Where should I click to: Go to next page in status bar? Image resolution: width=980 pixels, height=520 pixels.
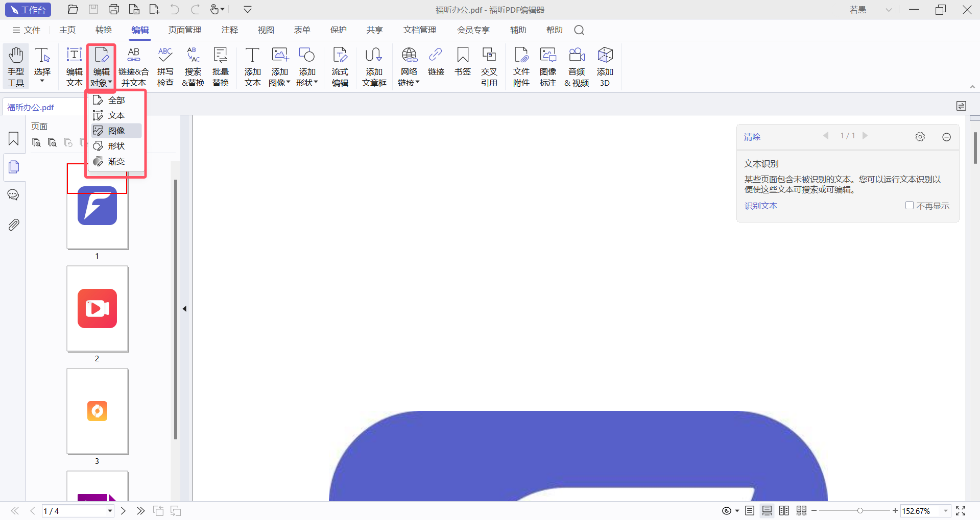coord(123,511)
